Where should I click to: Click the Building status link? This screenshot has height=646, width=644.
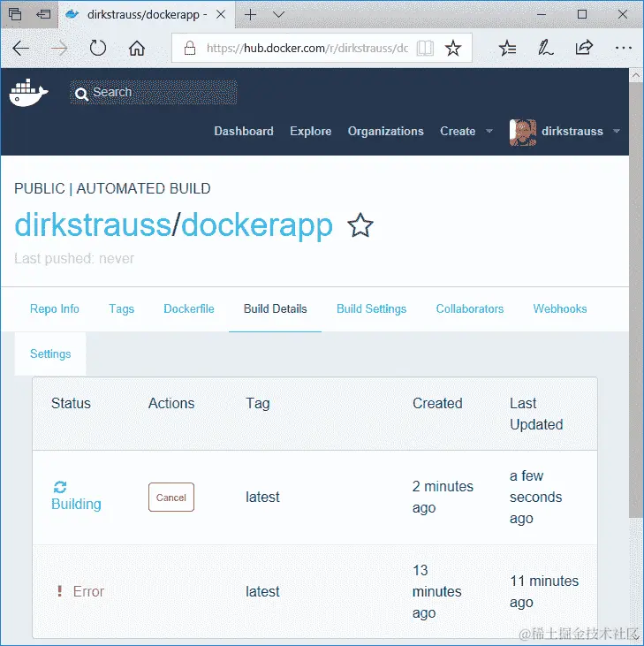click(76, 504)
